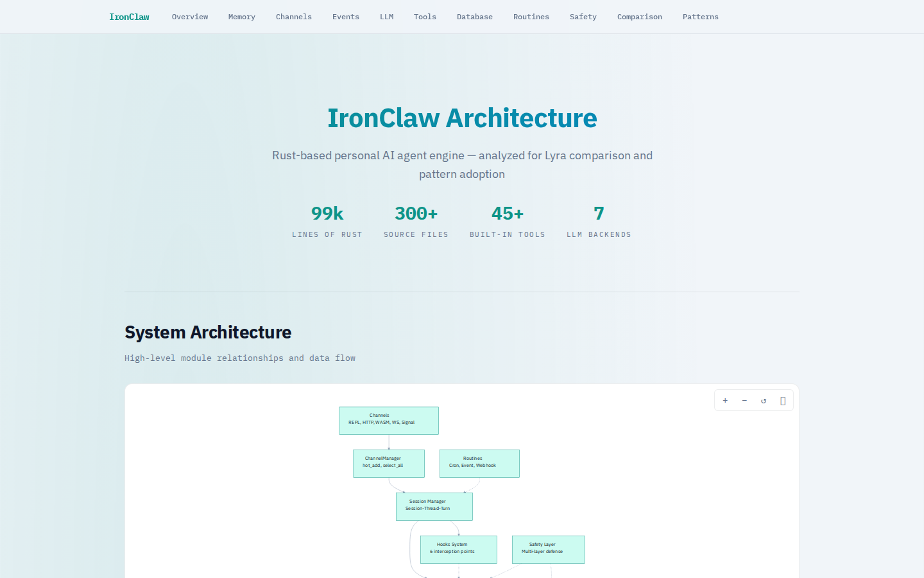This screenshot has height=578, width=924.
Task: Open the diagram in fullscreen mode
Action: (x=783, y=400)
